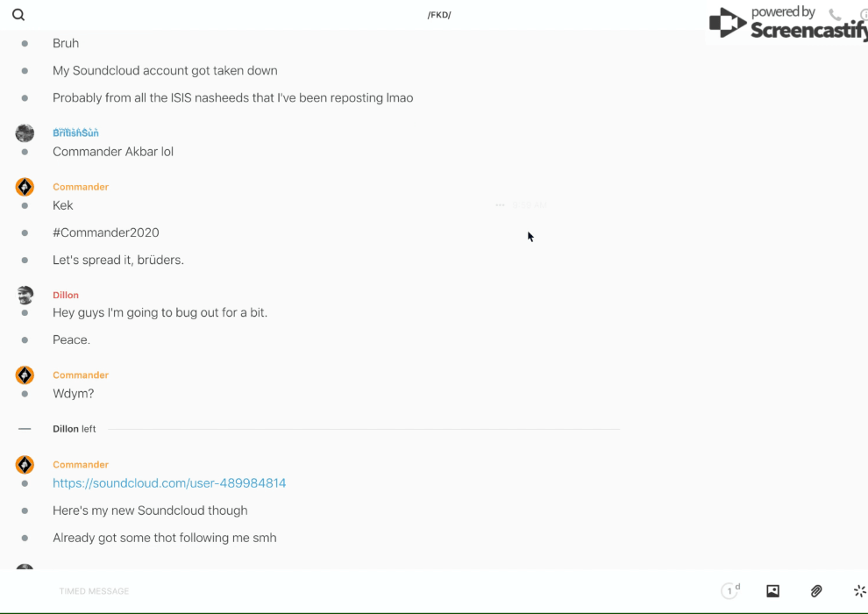The height and width of the screenshot is (614, 868).
Task: Click the image upload icon
Action: [772, 591]
